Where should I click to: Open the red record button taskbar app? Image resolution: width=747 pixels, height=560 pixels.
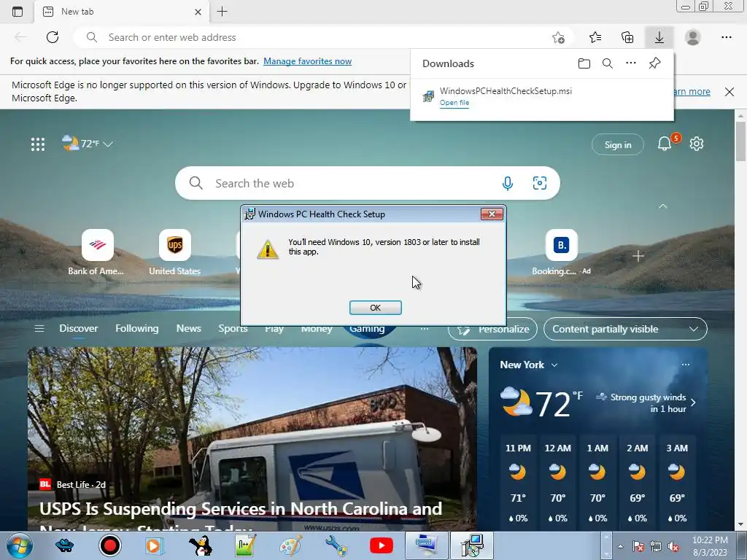[110, 545]
